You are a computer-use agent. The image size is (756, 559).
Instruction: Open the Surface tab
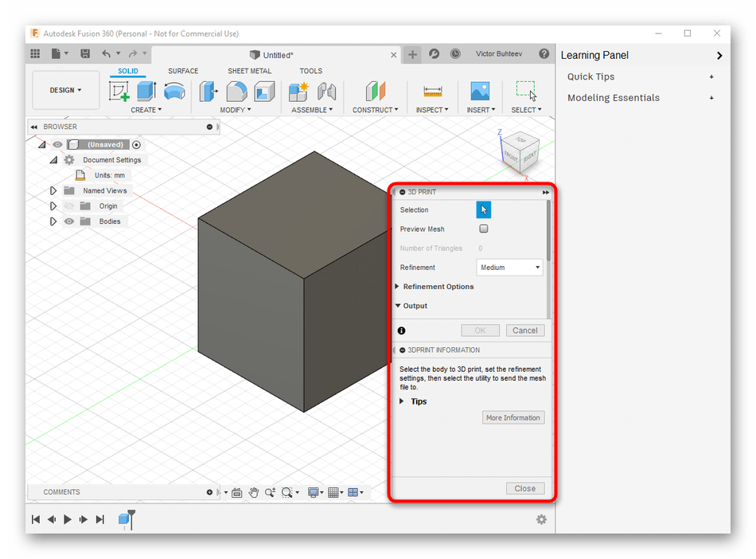tap(183, 71)
